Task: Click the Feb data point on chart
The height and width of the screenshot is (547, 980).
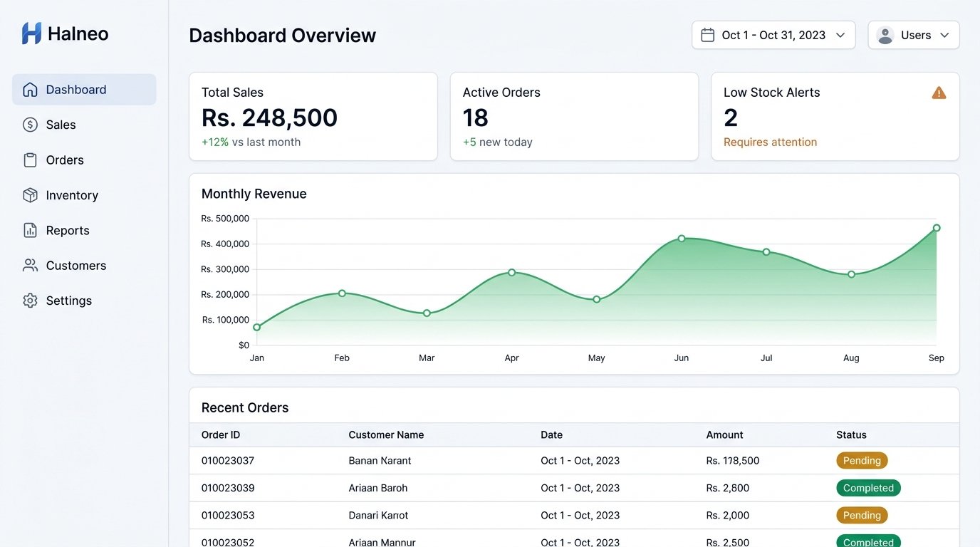Action: [342, 293]
